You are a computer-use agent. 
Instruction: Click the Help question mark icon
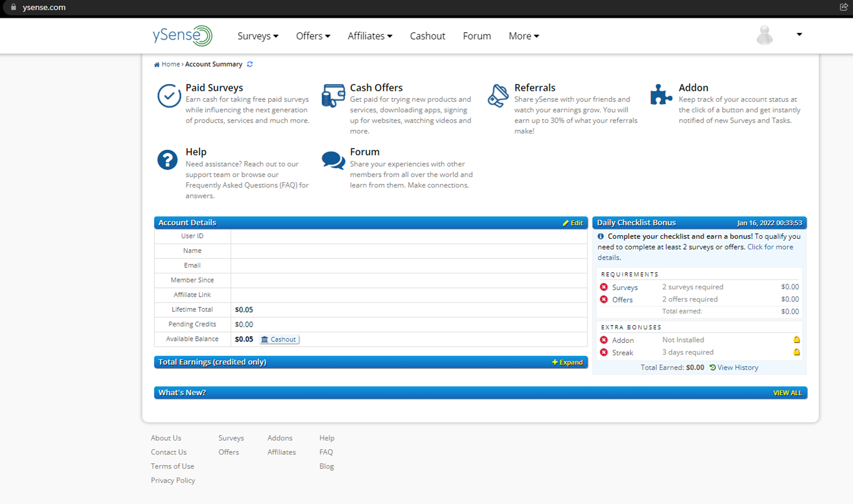point(168,160)
